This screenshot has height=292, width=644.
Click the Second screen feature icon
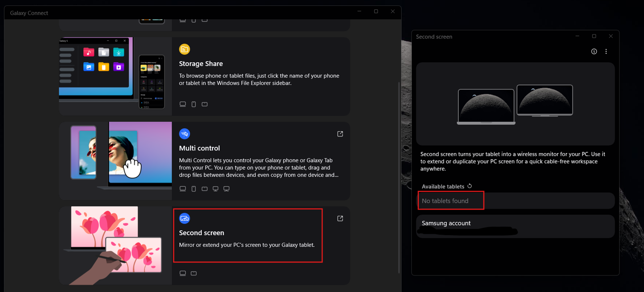coord(184,218)
